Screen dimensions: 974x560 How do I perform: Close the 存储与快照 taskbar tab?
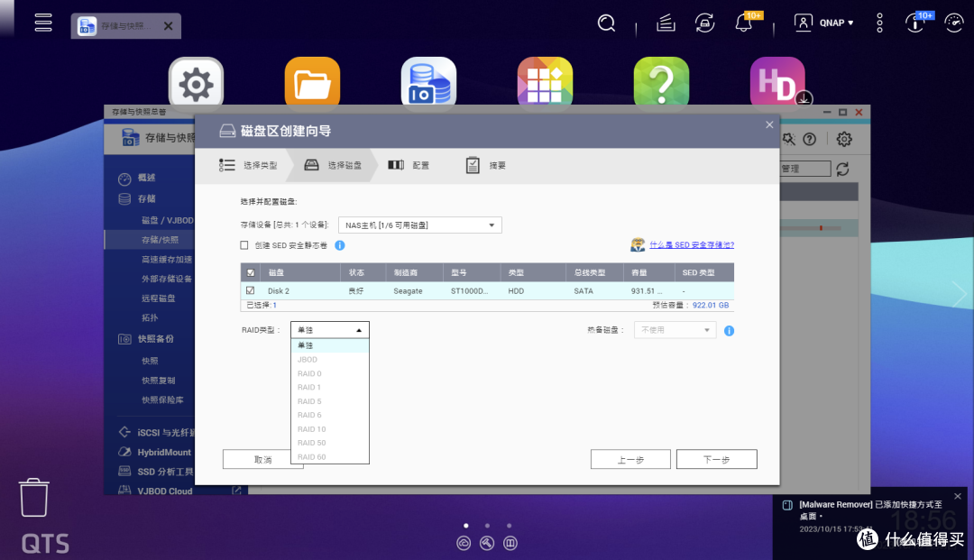[x=168, y=26]
